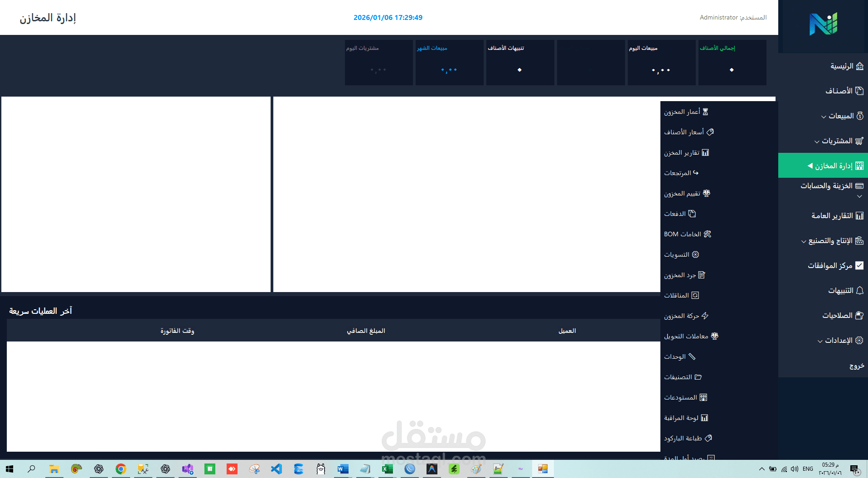This screenshot has height=478, width=868.
Task: Open Microsoft Word from taskbar
Action: click(343, 469)
